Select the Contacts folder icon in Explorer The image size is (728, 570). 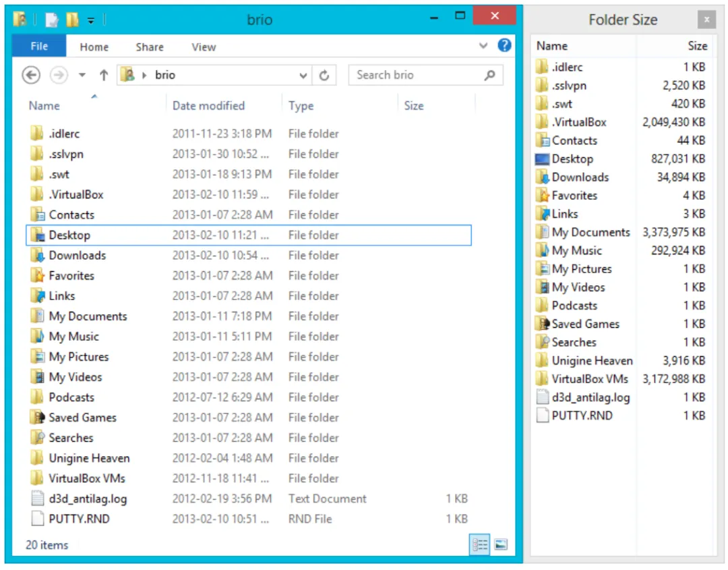37,215
